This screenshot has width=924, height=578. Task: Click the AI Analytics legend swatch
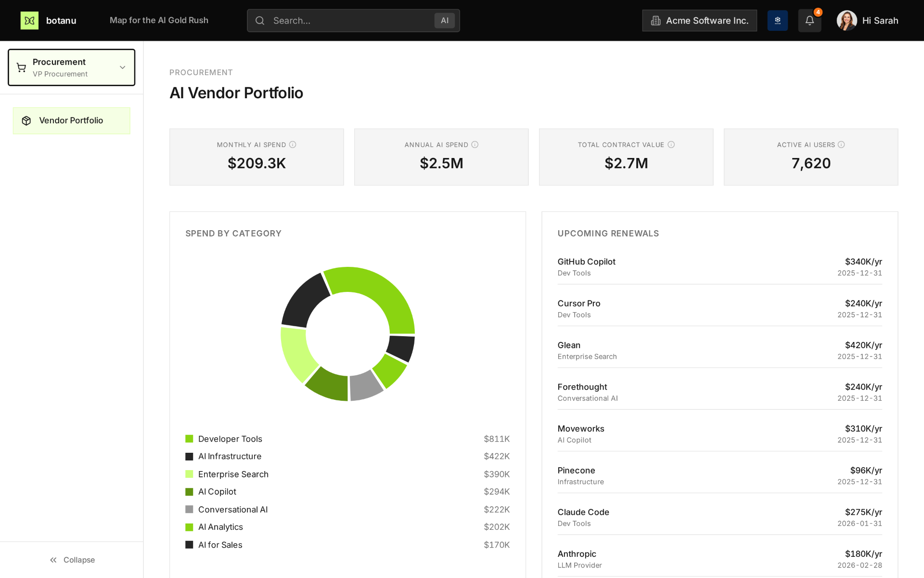189,527
